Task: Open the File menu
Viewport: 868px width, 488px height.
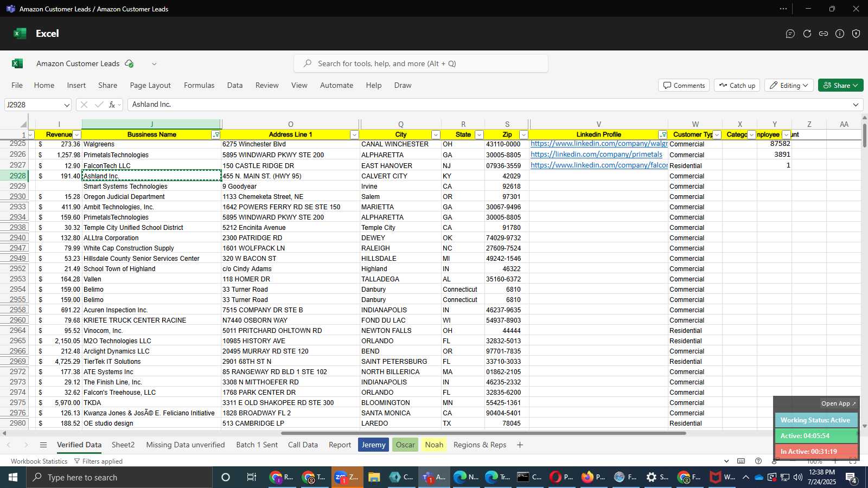Action: pos(17,85)
